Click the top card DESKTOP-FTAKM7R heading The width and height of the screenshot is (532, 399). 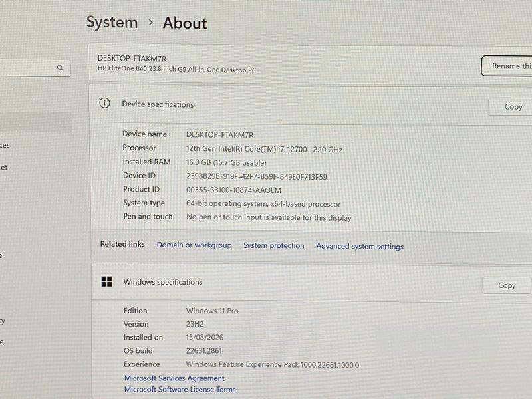pos(132,58)
